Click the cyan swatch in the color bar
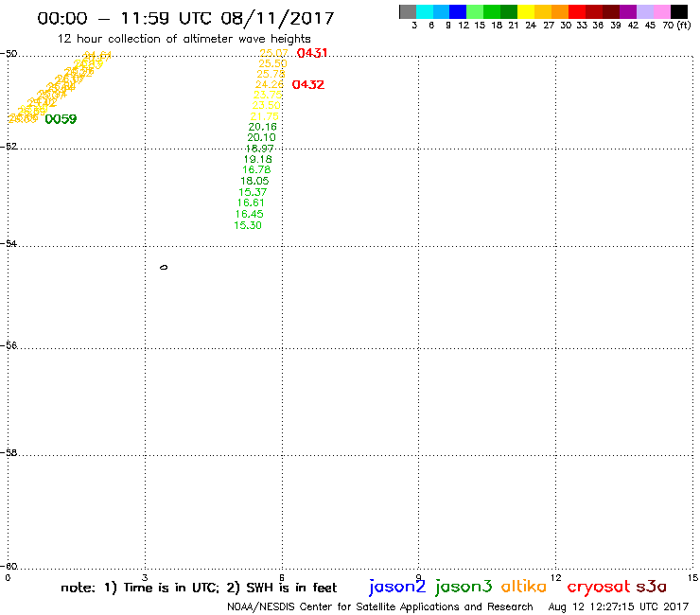This screenshot has width=700, height=615. click(425, 11)
